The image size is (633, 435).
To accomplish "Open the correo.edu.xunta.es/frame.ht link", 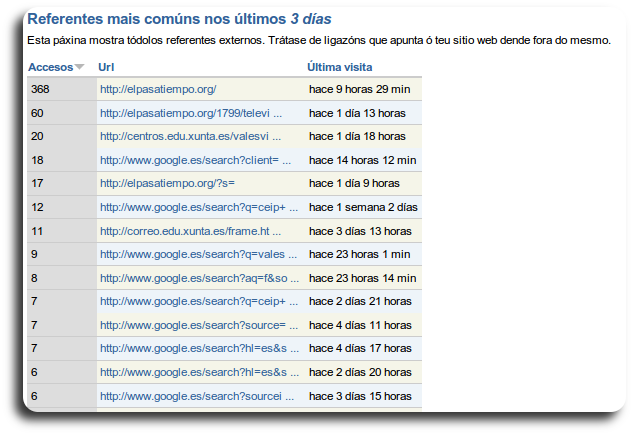I will (190, 231).
